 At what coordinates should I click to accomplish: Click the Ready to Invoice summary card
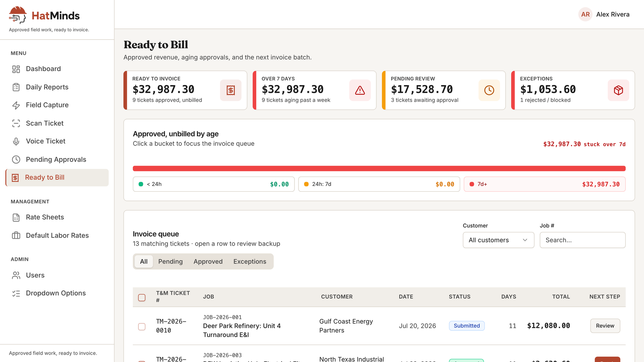(x=185, y=90)
